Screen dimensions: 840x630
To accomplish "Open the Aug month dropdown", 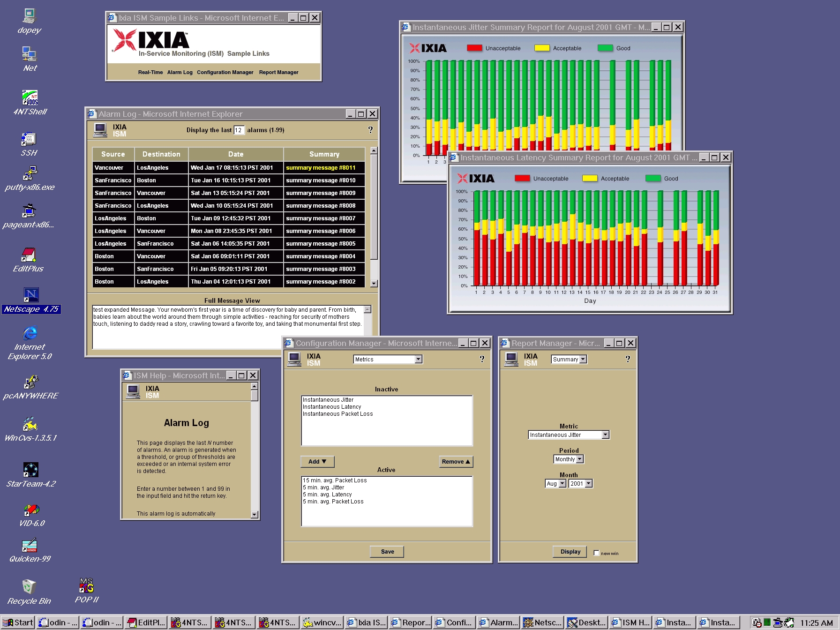I will [555, 483].
